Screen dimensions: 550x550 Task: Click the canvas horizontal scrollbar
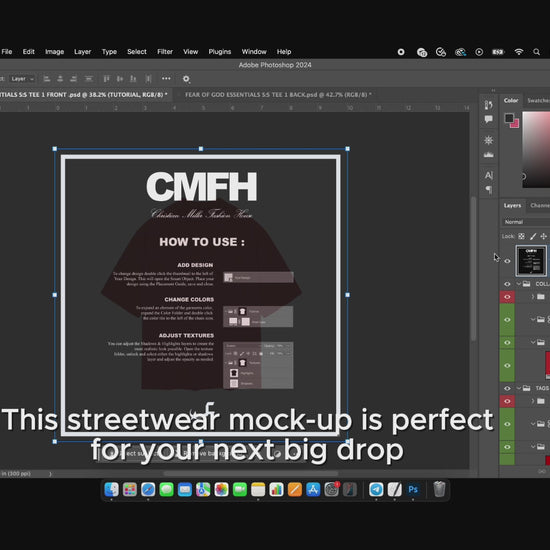251,474
